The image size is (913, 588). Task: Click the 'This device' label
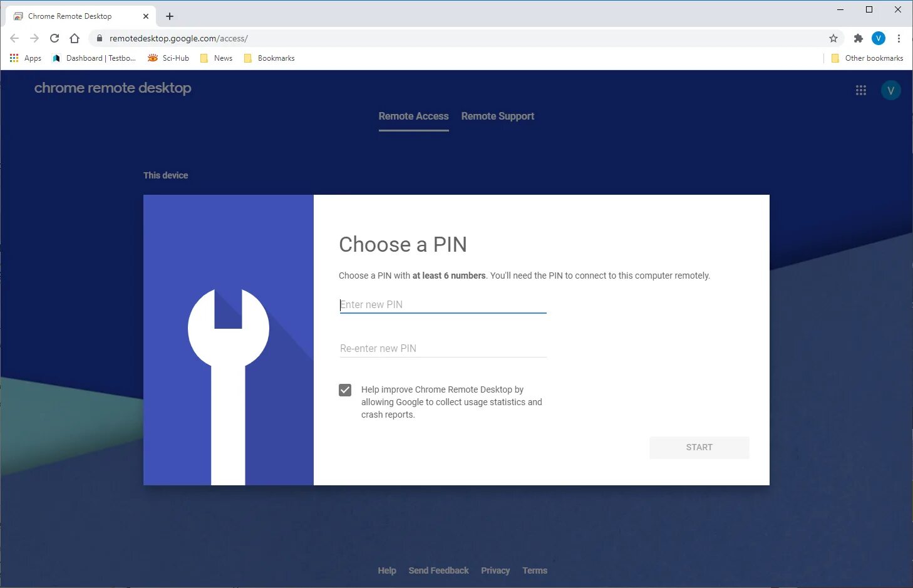click(x=165, y=175)
